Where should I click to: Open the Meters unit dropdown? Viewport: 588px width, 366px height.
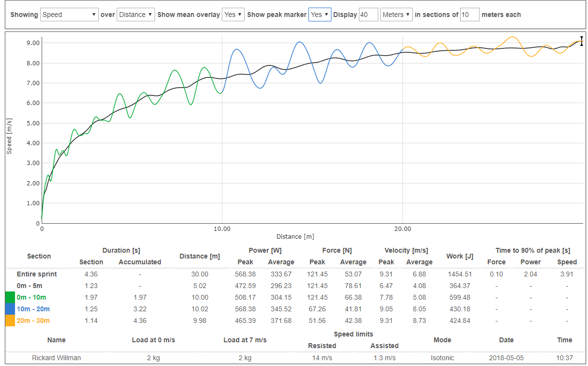pyautogui.click(x=396, y=15)
